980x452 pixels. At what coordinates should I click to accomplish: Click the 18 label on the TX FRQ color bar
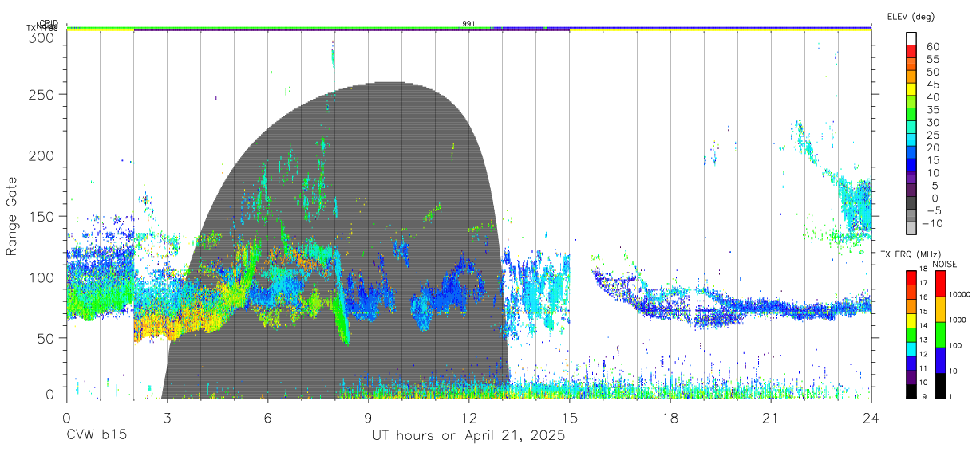point(923,269)
